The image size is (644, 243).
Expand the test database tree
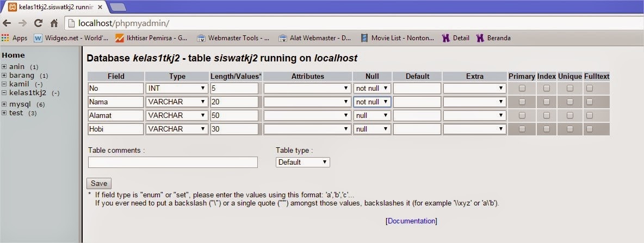click(x=4, y=113)
